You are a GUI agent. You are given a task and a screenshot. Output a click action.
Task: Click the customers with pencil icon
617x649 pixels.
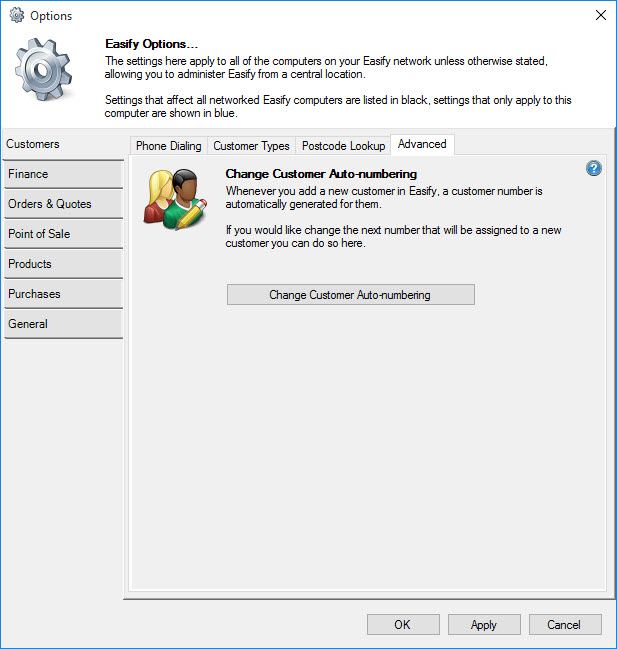pyautogui.click(x=175, y=199)
